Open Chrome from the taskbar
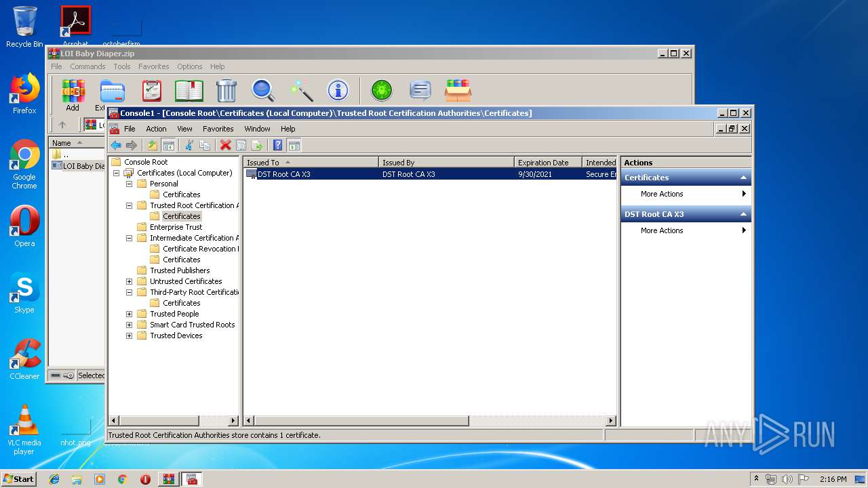Image resolution: width=868 pixels, height=488 pixels. click(x=122, y=479)
